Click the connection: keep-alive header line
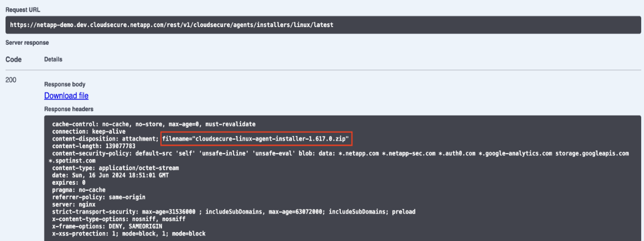644x241 pixels. click(89, 130)
